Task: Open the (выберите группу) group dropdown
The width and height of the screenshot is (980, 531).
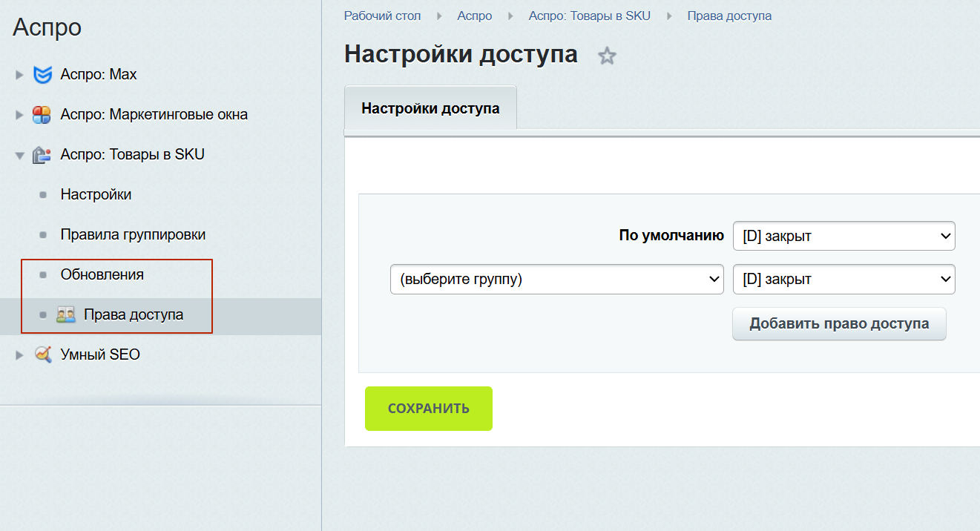Action: click(x=557, y=279)
